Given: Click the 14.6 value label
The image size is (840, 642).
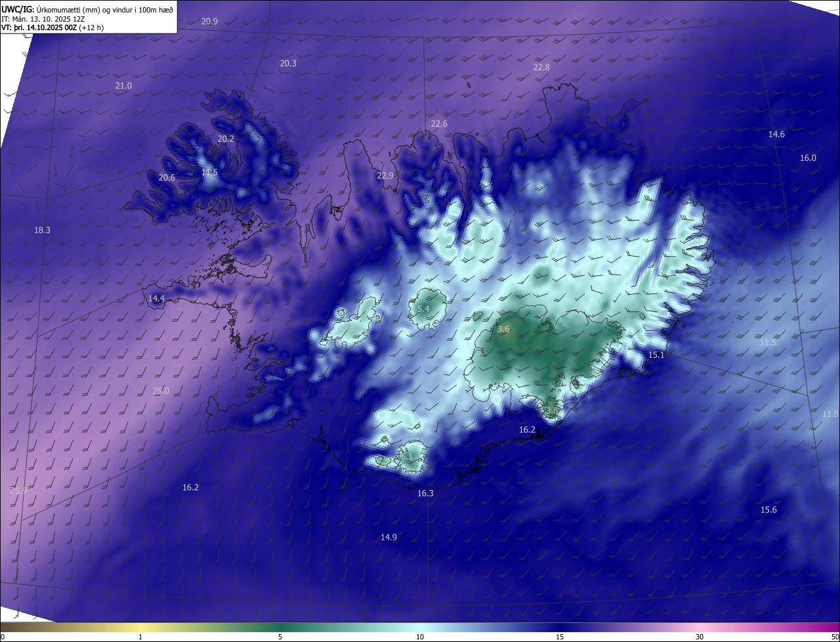Looking at the screenshot, I should coord(776,134).
